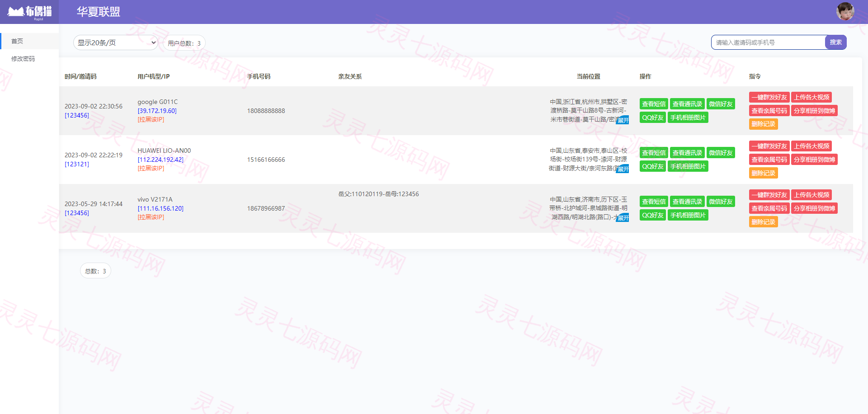The height and width of the screenshot is (414, 868).
Task: Click 分享相册到微博 for the vivo V2171A row
Action: point(815,208)
